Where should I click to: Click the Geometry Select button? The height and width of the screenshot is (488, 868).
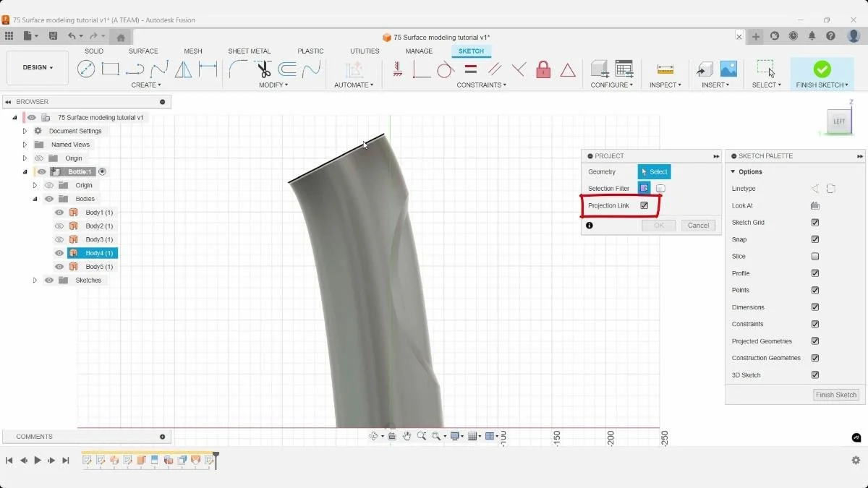pos(654,172)
